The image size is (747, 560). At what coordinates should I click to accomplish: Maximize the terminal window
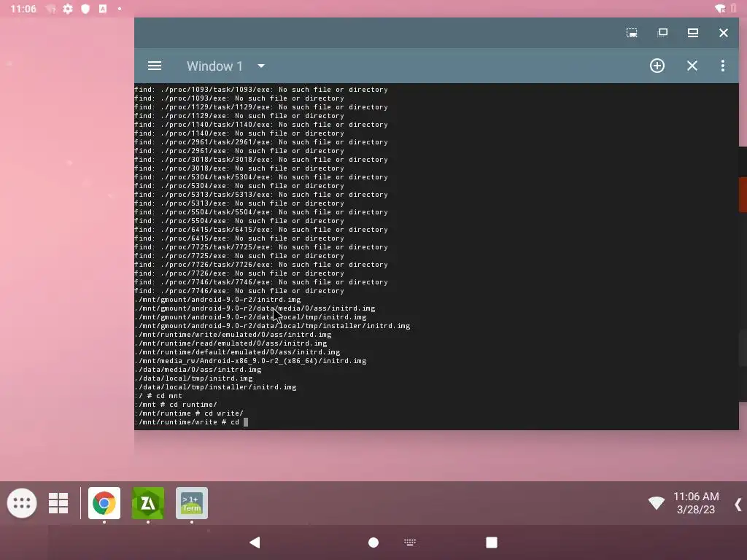[693, 32]
